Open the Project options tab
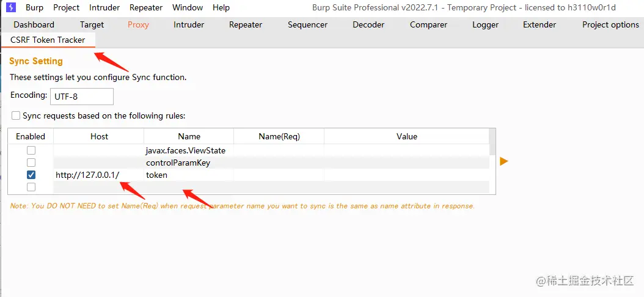644x297 pixels. pos(610,24)
